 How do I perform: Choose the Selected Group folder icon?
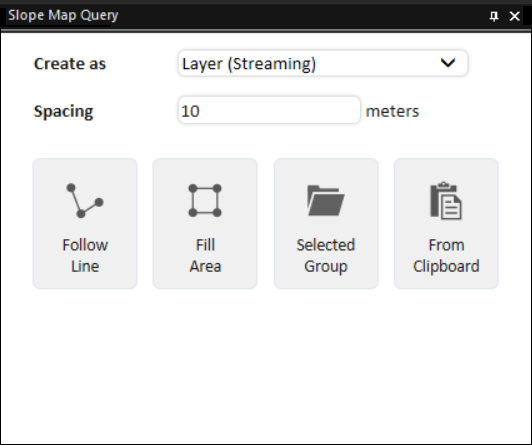coord(326,200)
